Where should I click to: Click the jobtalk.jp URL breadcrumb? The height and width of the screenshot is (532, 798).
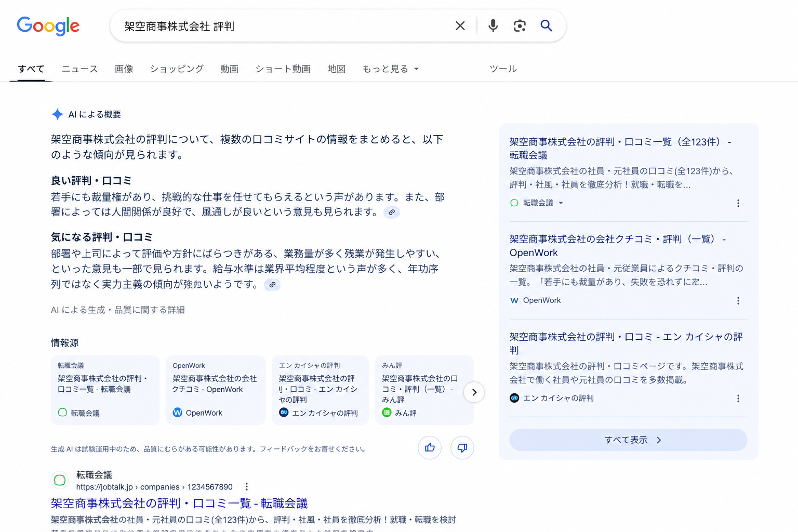coord(154,487)
